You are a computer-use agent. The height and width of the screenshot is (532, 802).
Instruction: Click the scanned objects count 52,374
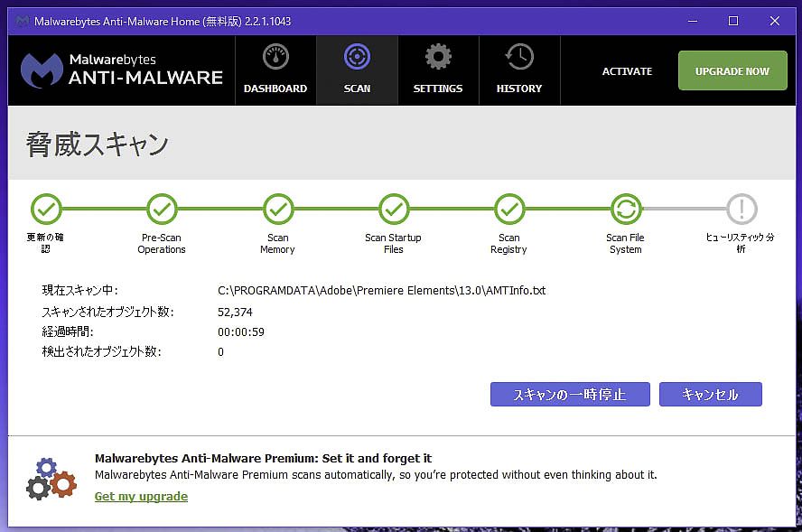coord(236,312)
